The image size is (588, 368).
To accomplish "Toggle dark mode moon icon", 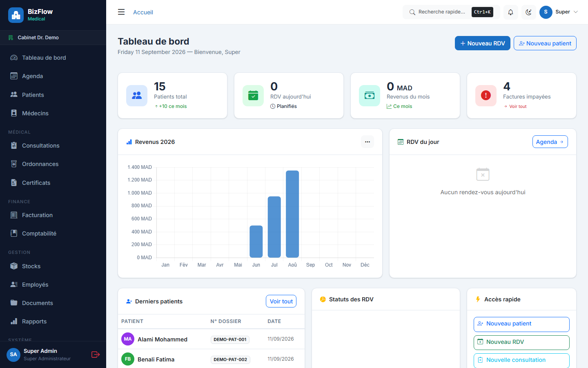I will coord(529,12).
